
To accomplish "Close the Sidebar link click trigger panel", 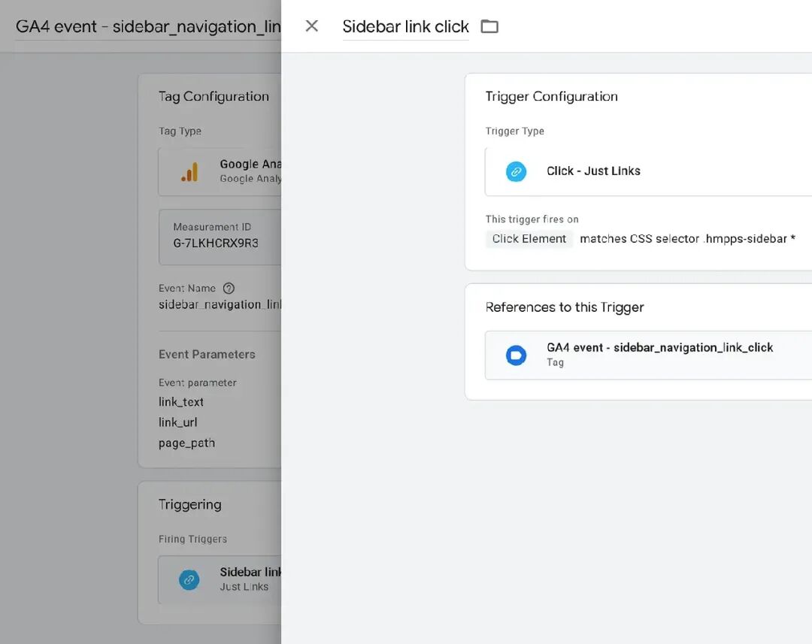I will coord(311,26).
